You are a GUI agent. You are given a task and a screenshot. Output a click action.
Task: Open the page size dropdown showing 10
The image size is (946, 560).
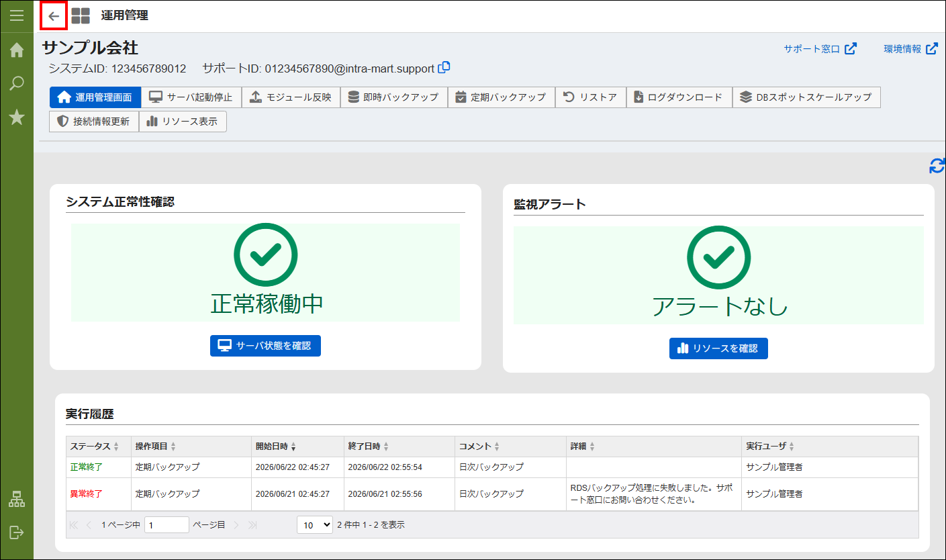(315, 525)
